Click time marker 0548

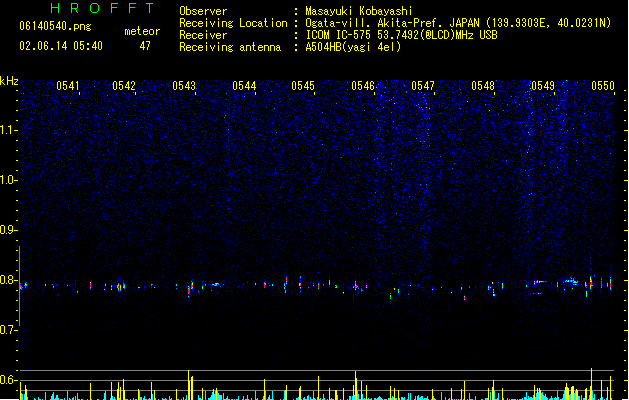coord(483,86)
